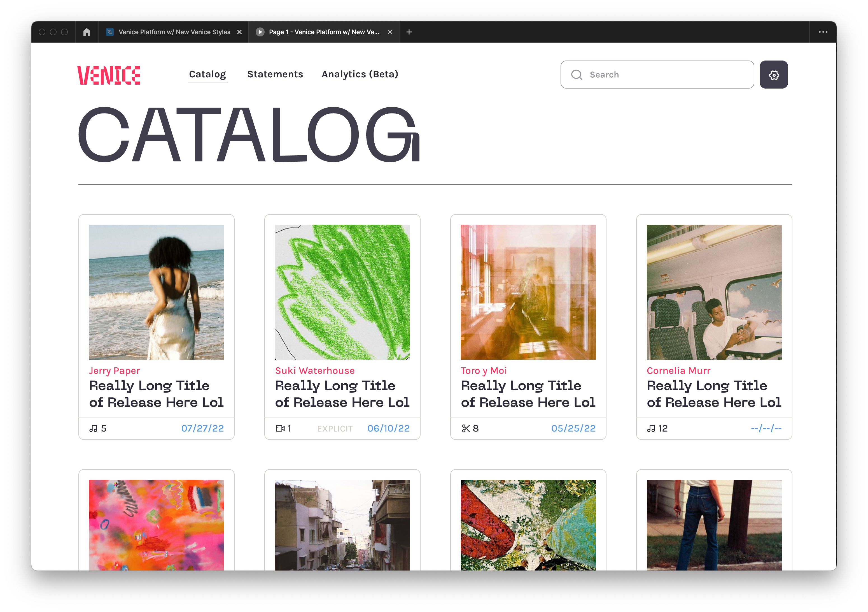The height and width of the screenshot is (612, 868).
Task: Click the play icon on the Page 1 tab
Action: point(260,32)
